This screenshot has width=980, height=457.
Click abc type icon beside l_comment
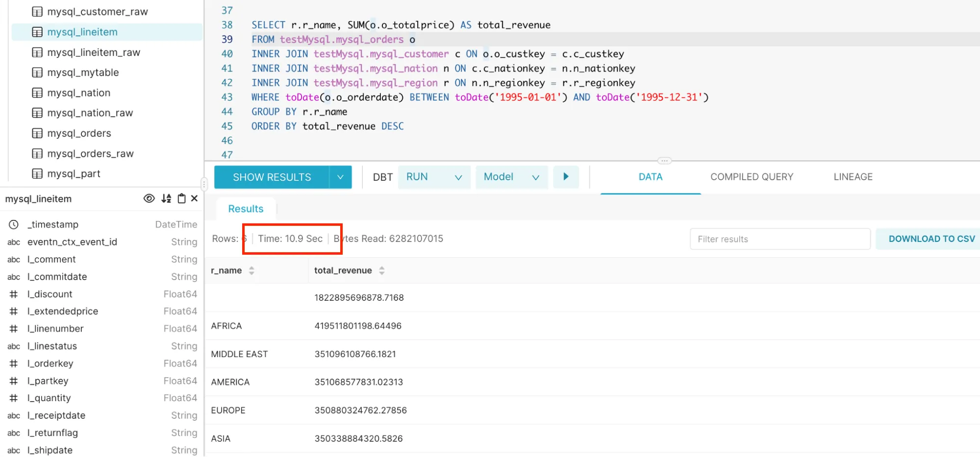[14, 259]
